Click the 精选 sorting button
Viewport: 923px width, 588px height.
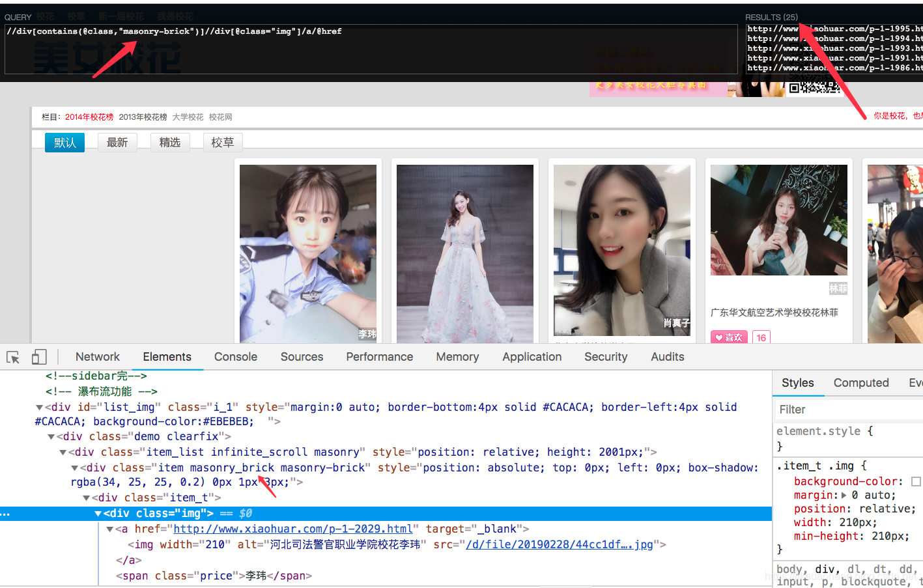tap(170, 143)
